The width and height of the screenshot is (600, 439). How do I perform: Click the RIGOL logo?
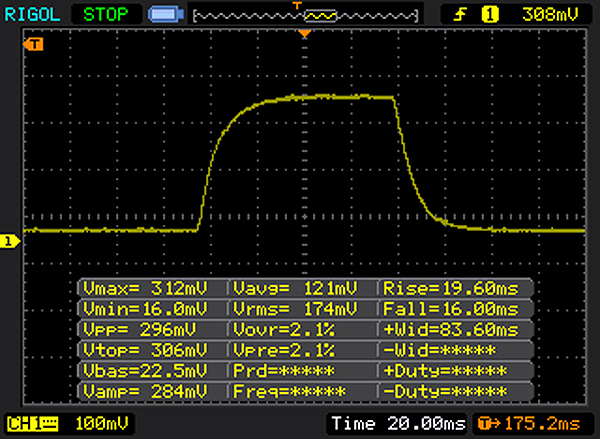coord(32,15)
